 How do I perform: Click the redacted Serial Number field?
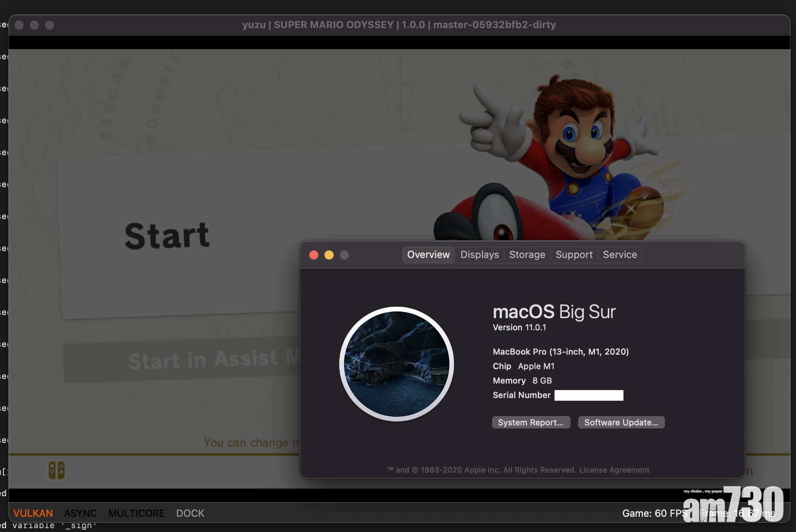coord(588,395)
